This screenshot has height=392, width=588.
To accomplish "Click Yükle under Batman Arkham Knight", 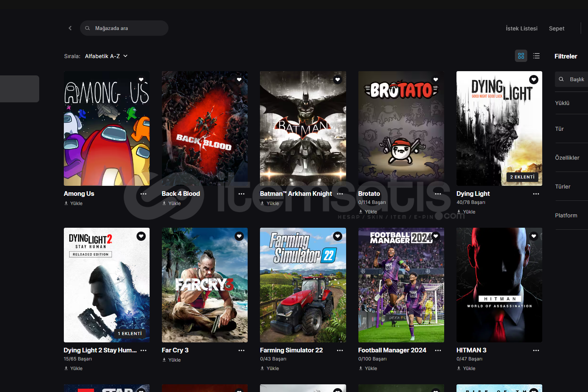I will [270, 204].
